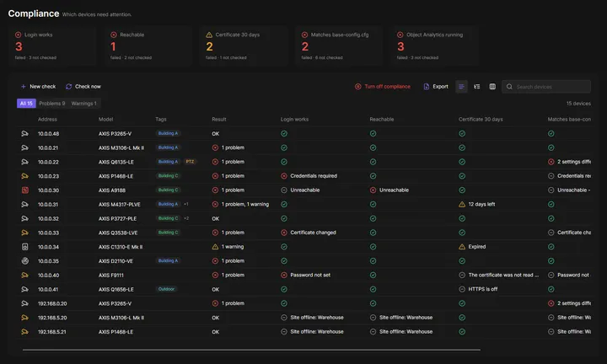This screenshot has height=364, width=607.
Task: Click the speaker device icon for 10.0.0.34
Action: tap(24, 247)
